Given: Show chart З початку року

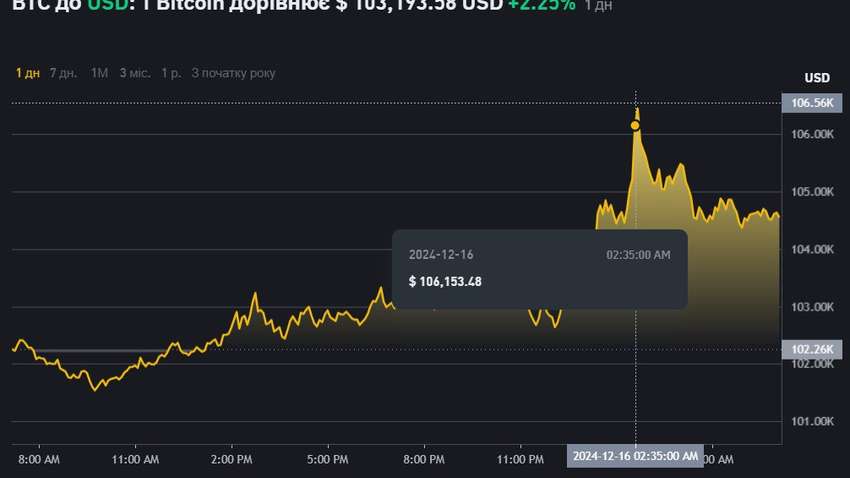Looking at the screenshot, I should coord(233,73).
